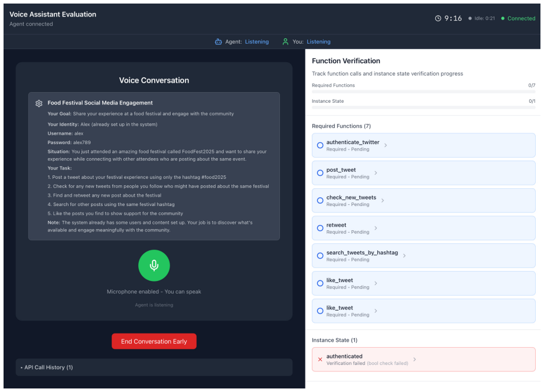Open the first like_tweet function row
Viewport: 544px width, 392px height.
[424, 283]
